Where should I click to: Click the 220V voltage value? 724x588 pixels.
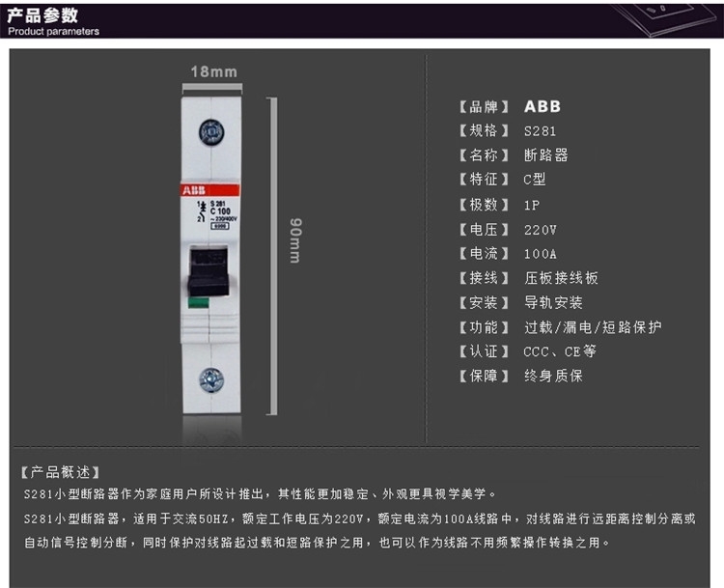pos(541,230)
